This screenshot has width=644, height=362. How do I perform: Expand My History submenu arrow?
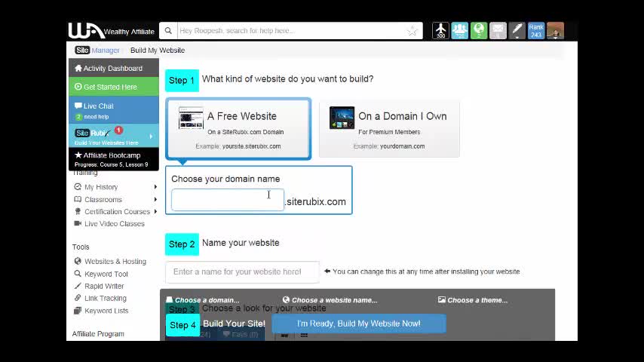point(155,187)
